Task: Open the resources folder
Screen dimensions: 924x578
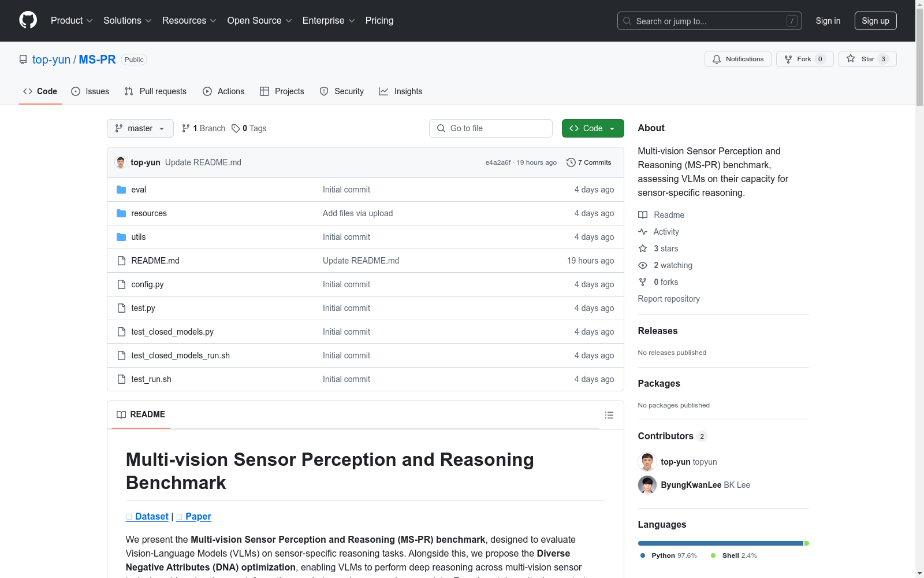Action: [x=149, y=213]
